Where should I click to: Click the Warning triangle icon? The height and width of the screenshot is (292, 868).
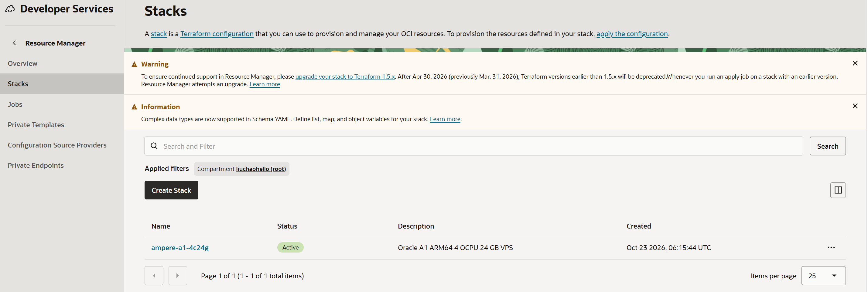[134, 64]
